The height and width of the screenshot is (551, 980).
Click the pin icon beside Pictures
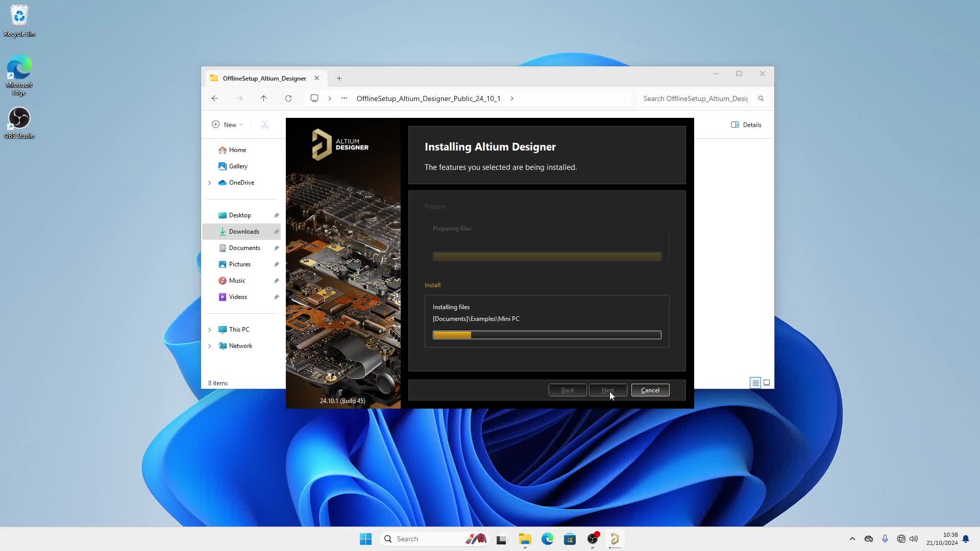pyautogui.click(x=276, y=264)
